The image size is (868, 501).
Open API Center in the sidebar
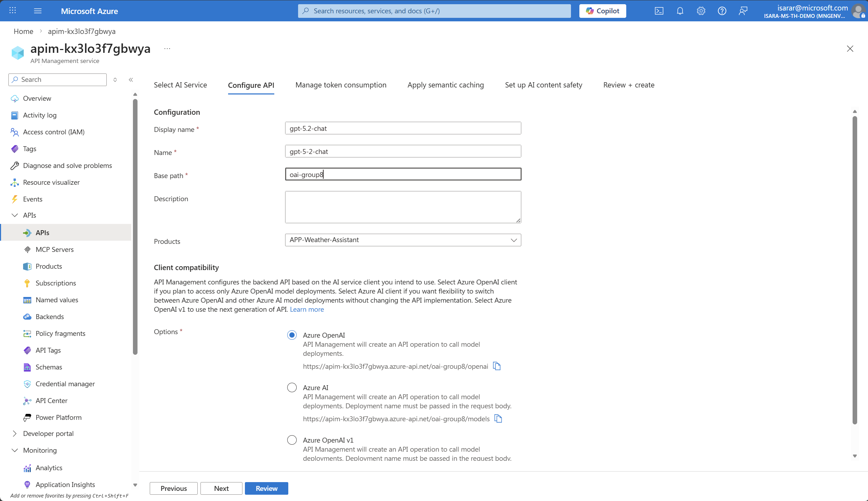point(51,401)
